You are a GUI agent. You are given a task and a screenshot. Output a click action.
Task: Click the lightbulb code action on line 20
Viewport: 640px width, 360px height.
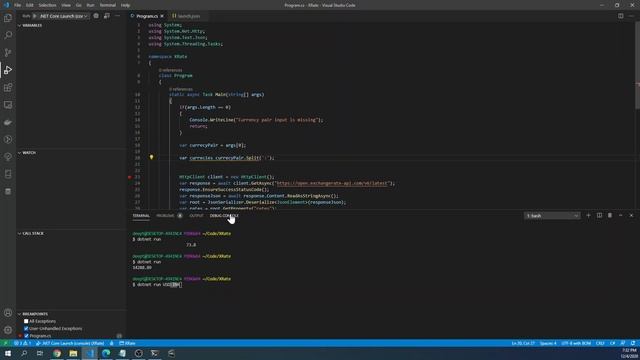click(151, 157)
